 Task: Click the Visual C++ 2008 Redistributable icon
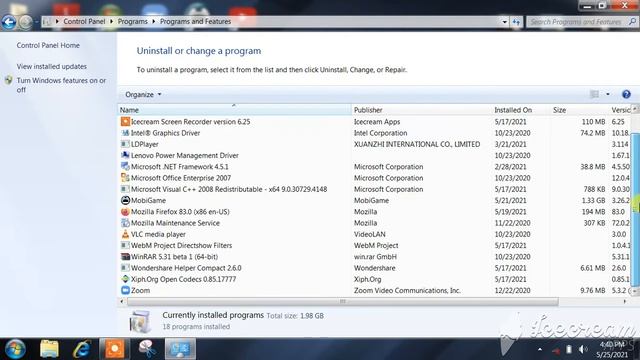click(x=125, y=189)
